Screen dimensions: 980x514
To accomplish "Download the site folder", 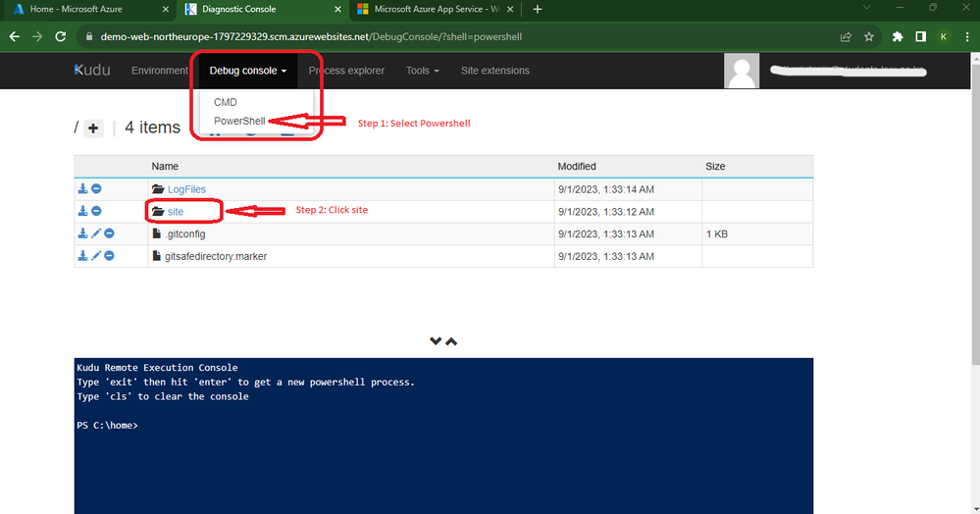I will click(82, 211).
